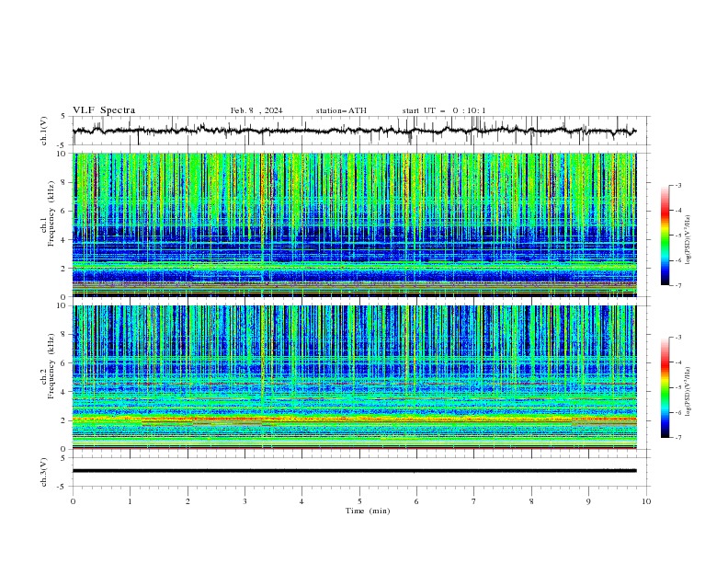Viewport: 728px width, 563px height.
Task: Click the "ch.1(V)" waveform axis label
Action: pos(43,131)
